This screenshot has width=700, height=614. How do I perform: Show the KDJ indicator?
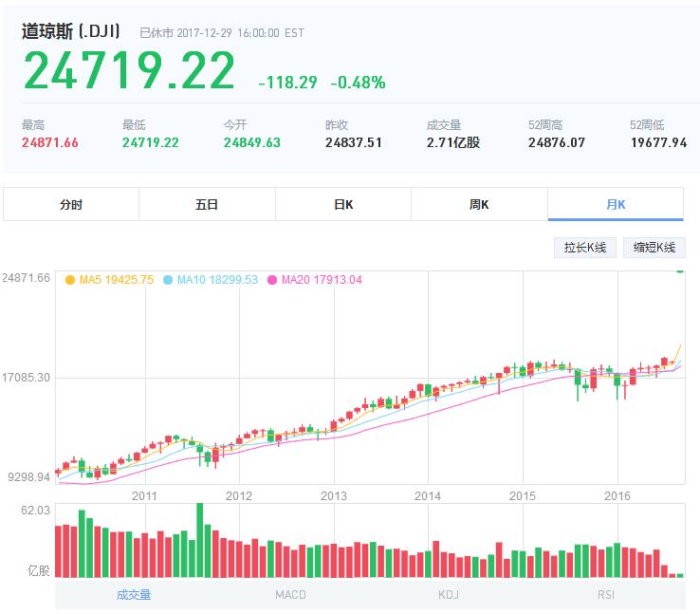pos(448,595)
